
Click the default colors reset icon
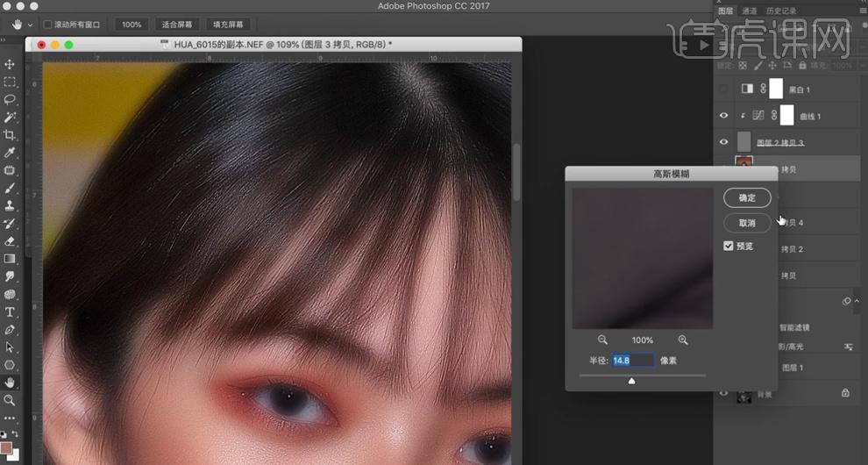pos(4,434)
